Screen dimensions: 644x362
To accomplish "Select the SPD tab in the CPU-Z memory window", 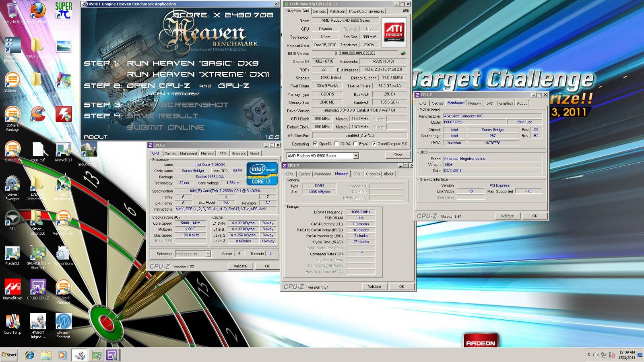I will pos(357,174).
